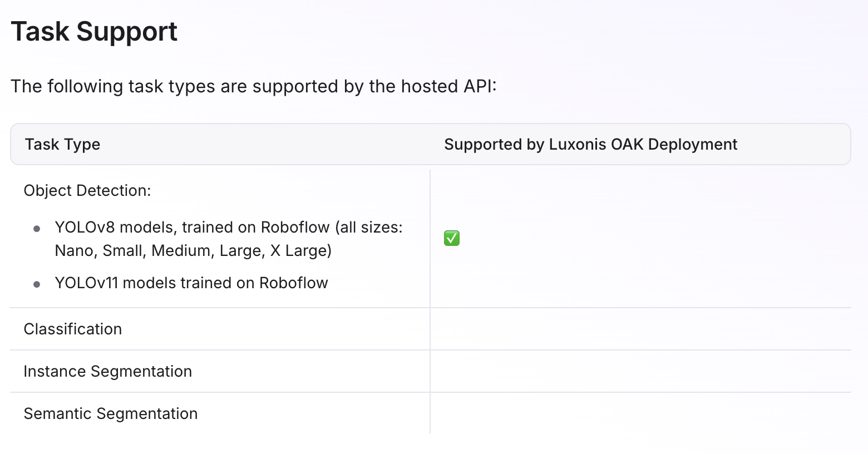The image size is (868, 454).
Task: Click the empty support cell beside Instance Segmentation
Action: tap(640, 371)
